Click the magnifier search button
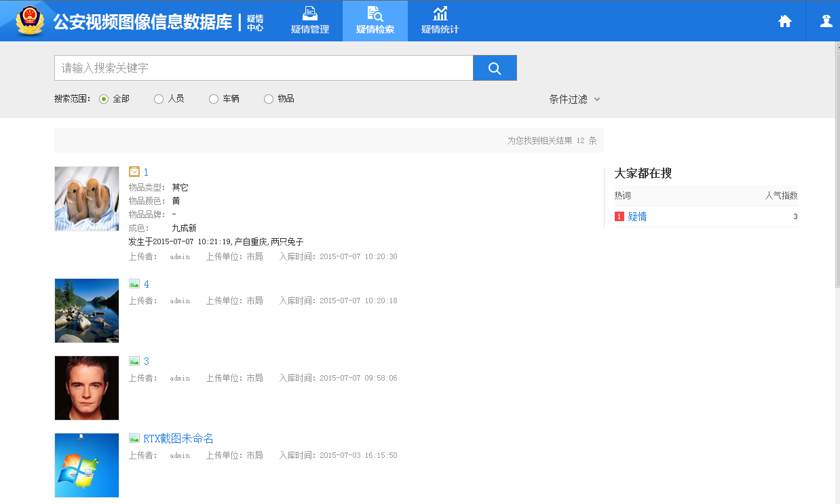This screenshot has height=504, width=840. [495, 68]
